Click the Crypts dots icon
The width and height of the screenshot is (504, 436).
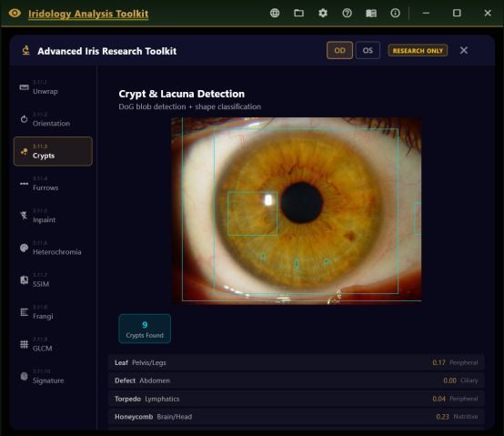coord(24,151)
